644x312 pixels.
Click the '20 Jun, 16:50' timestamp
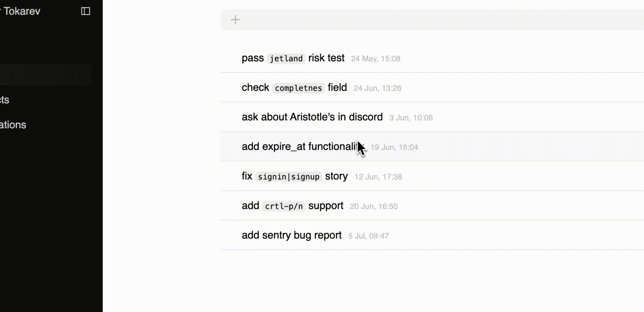click(x=374, y=206)
